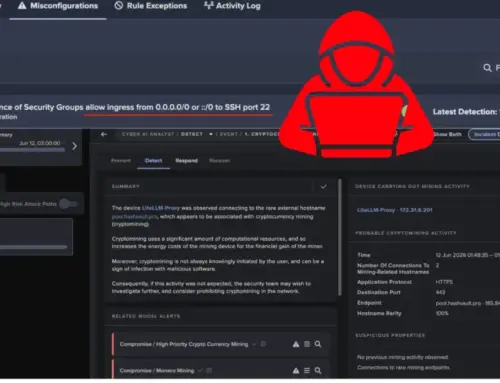Image resolution: width=500 pixels, height=383 pixels.
Task: Click the search magnifier icon at top right
Action: 487,68
